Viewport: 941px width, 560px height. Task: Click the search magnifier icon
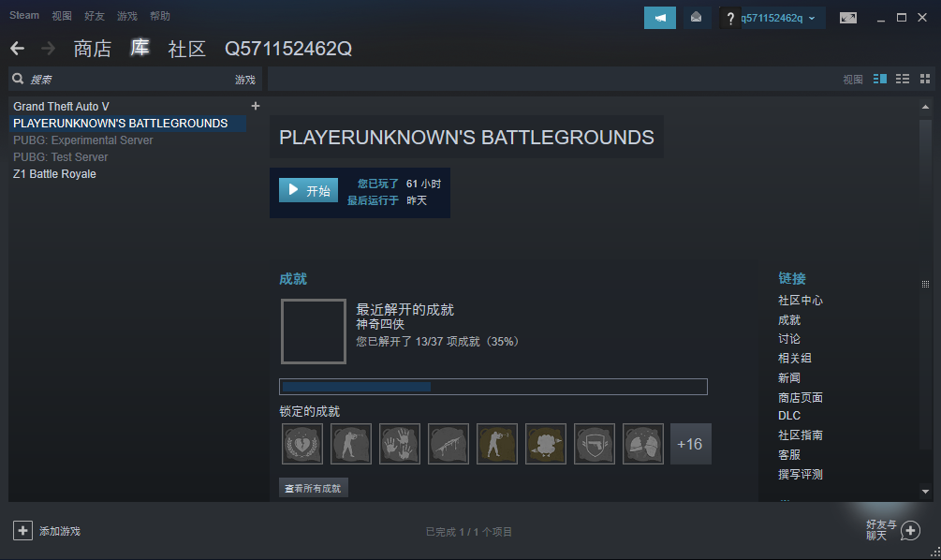[18, 79]
